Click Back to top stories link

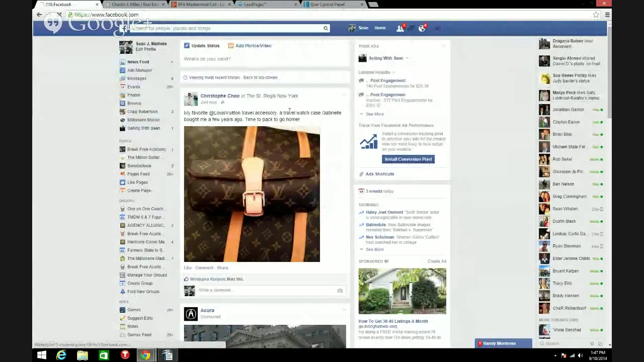[x=260, y=77]
